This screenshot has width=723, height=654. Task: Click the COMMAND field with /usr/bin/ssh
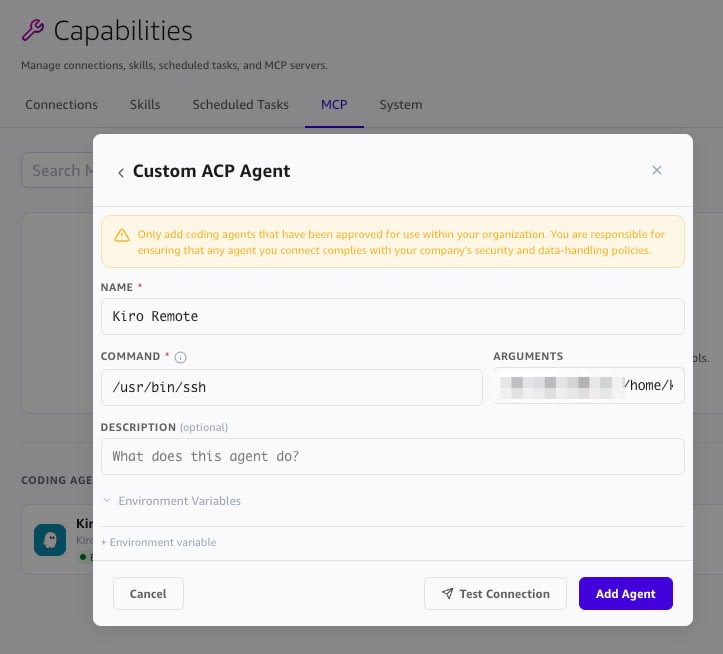(291, 387)
